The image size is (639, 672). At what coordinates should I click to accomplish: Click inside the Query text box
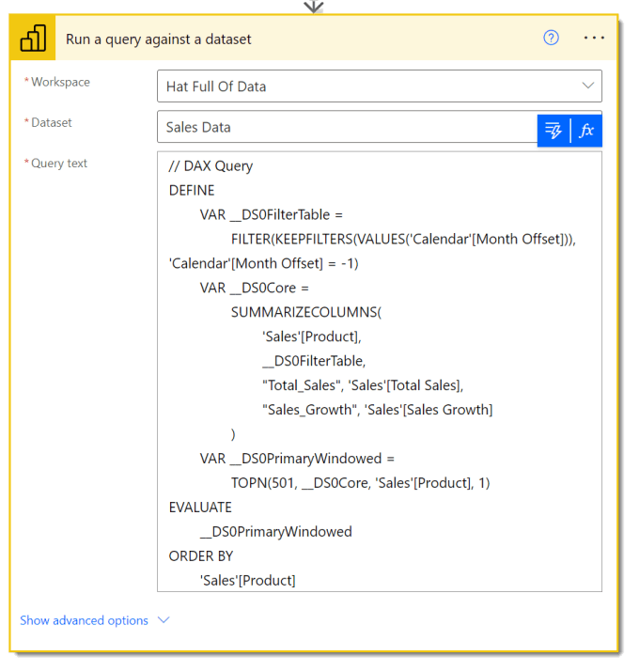pyautogui.click(x=380, y=371)
